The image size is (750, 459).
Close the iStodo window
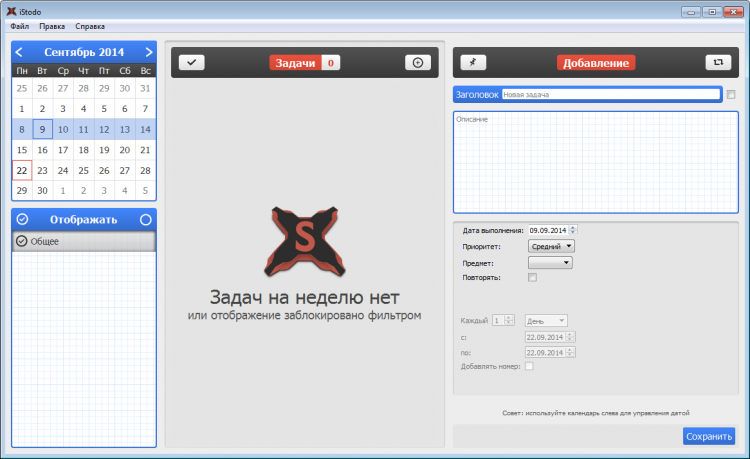coord(733,12)
